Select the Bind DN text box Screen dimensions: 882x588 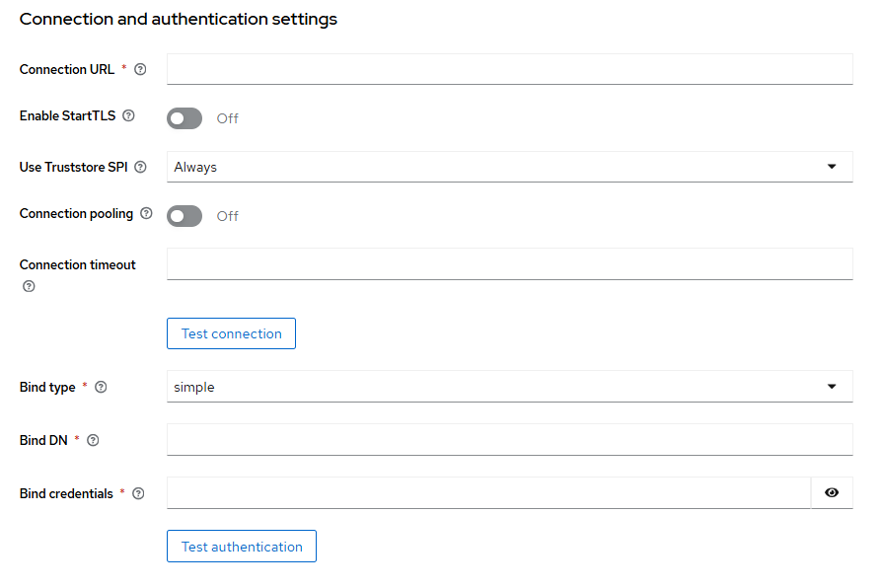509,440
